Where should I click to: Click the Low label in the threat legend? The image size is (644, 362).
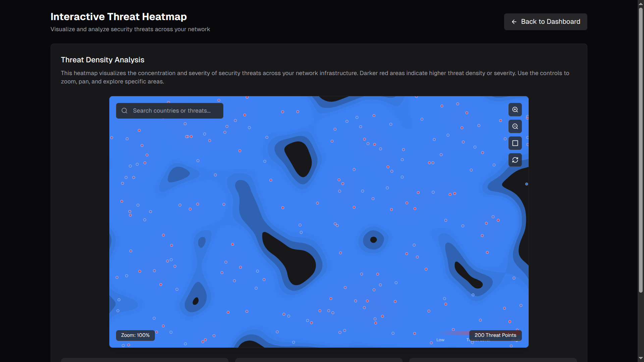[x=440, y=340]
